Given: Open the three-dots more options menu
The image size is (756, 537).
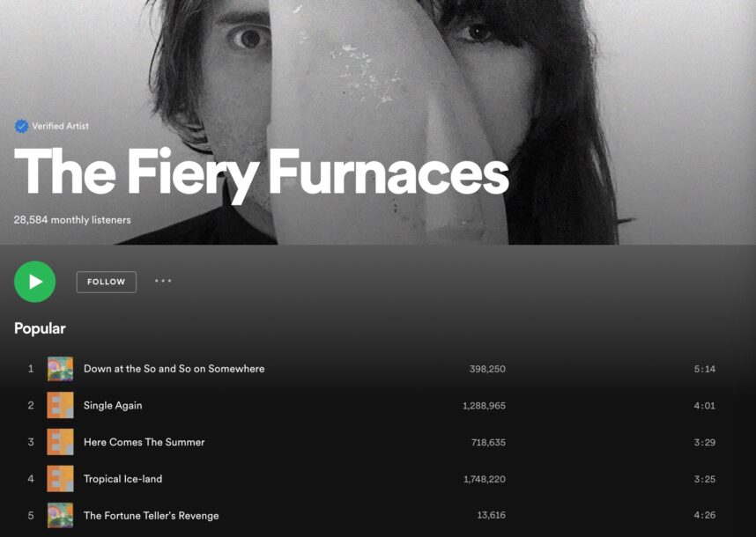Looking at the screenshot, I should tap(163, 281).
